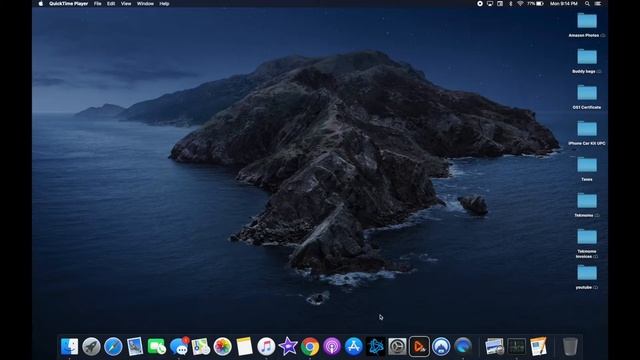
Task: Click the battery status indicator
Action: pyautogui.click(x=535, y=4)
